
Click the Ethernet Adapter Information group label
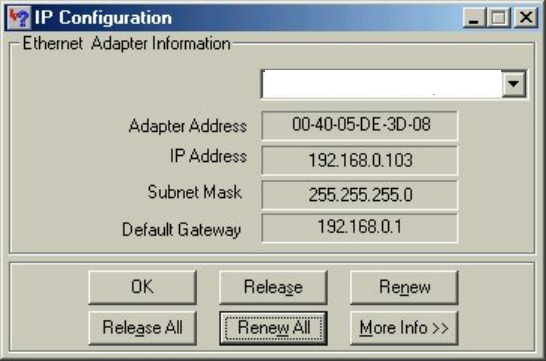click(x=126, y=44)
